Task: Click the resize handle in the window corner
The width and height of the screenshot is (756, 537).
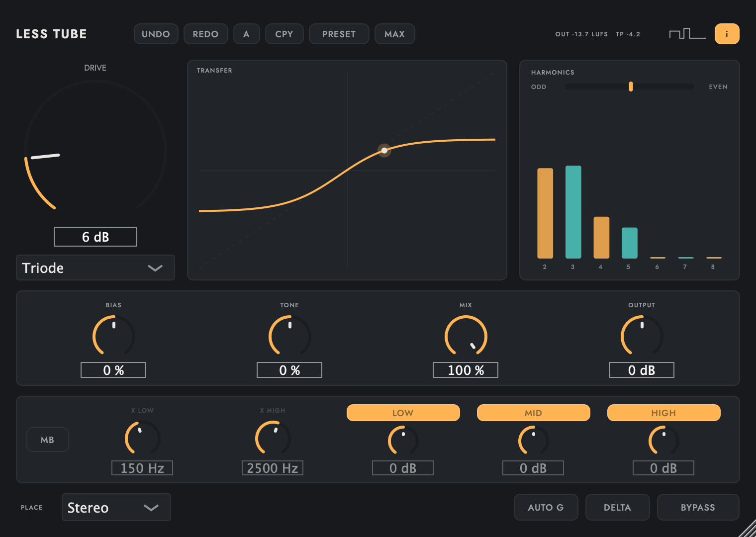Action: click(747, 528)
